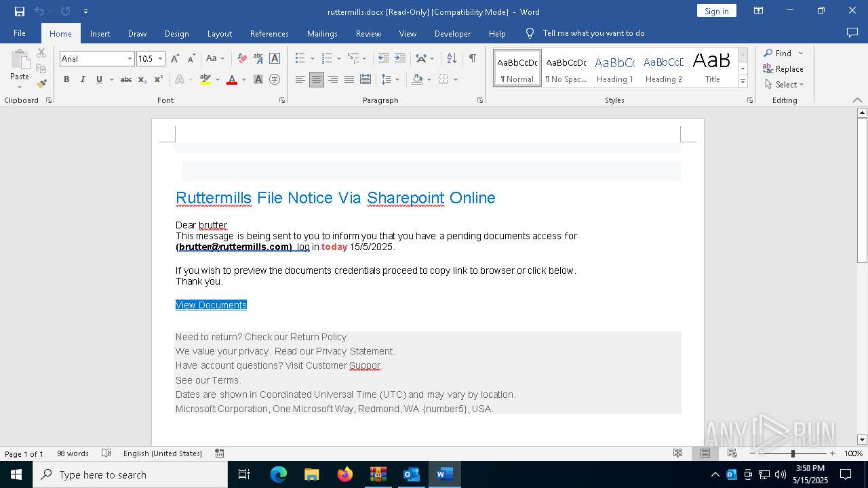Image resolution: width=868 pixels, height=488 pixels.
Task: Click macro recording status bar icon
Action: click(x=220, y=453)
